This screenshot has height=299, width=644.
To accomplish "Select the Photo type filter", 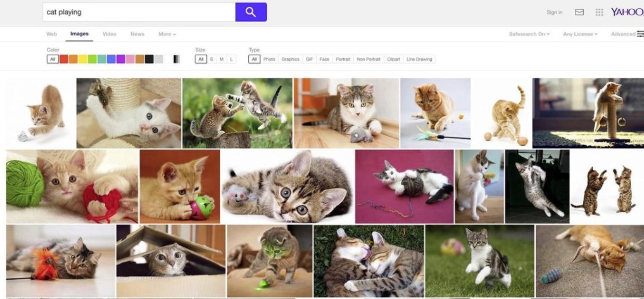I will (x=269, y=59).
